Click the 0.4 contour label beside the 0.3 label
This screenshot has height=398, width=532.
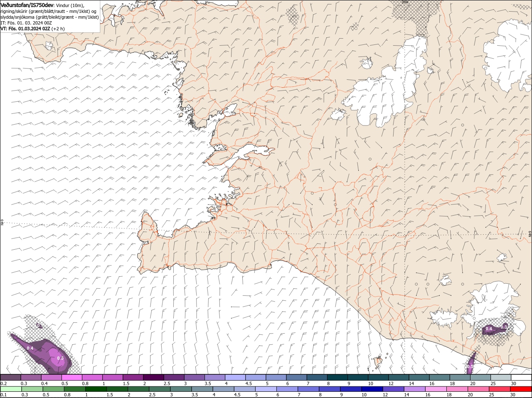(489, 329)
